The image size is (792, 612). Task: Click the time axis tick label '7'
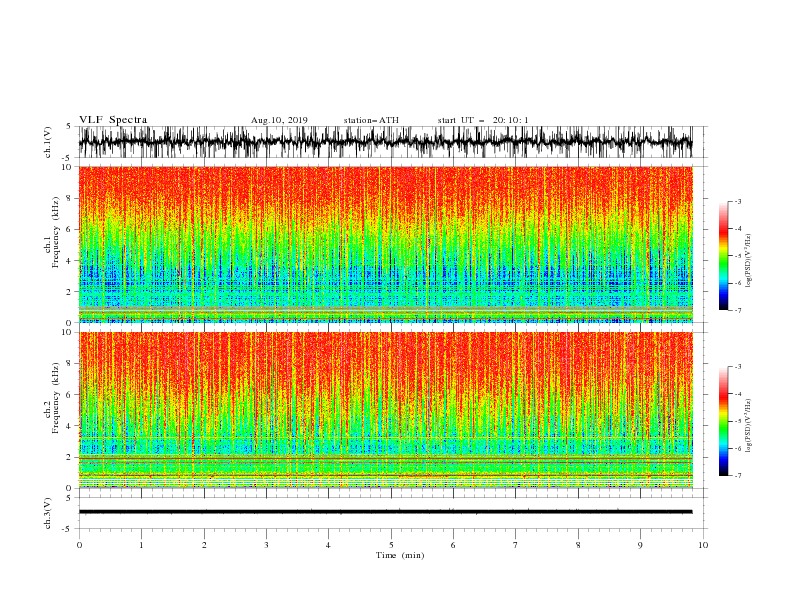point(516,545)
